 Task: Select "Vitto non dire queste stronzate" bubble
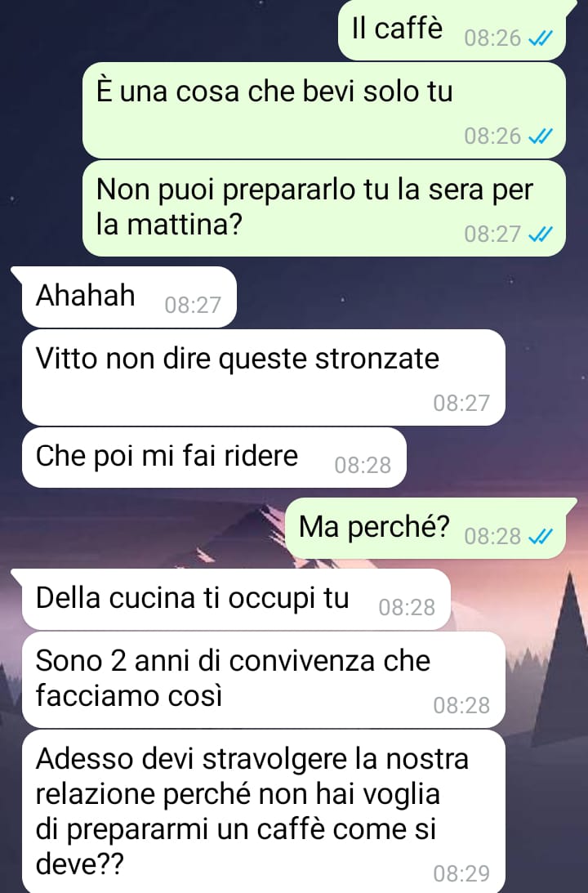click(264, 377)
